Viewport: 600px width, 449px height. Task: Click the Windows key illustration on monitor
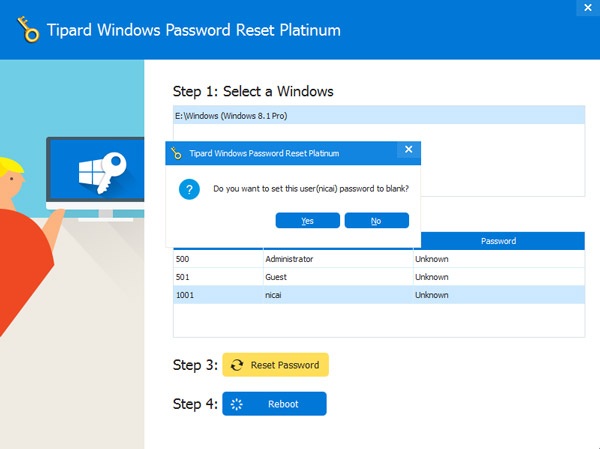pyautogui.click(x=103, y=173)
